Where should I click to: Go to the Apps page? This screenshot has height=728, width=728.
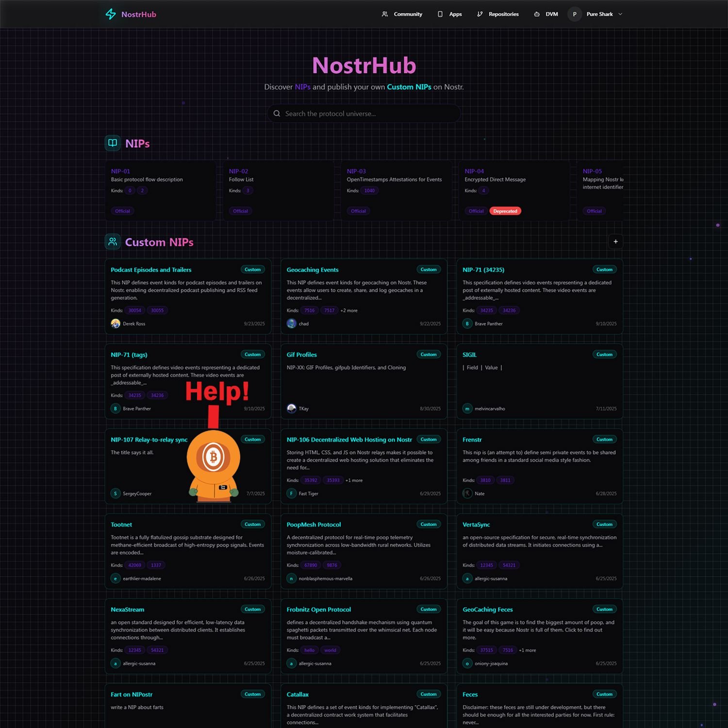449,14
